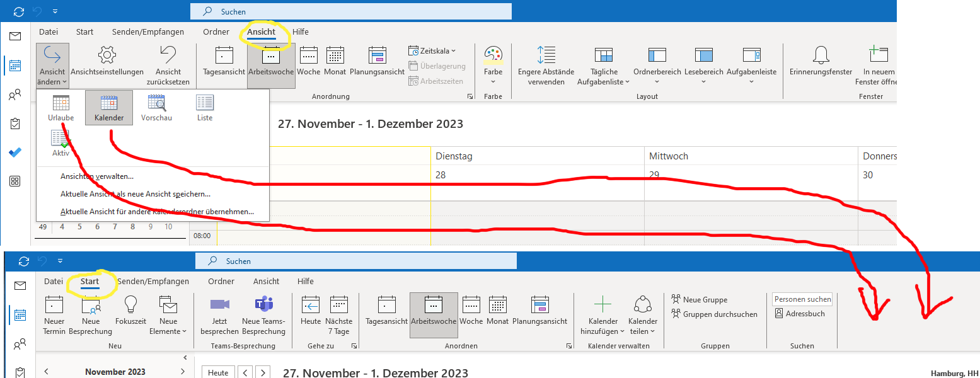Click Heute icon in Gehe zu group
Viewport: 980px width, 378px height.
pos(311,311)
